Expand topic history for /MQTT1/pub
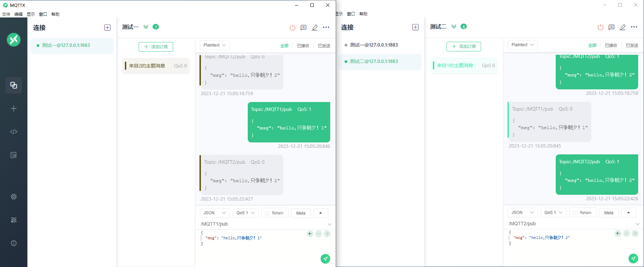 (330, 225)
